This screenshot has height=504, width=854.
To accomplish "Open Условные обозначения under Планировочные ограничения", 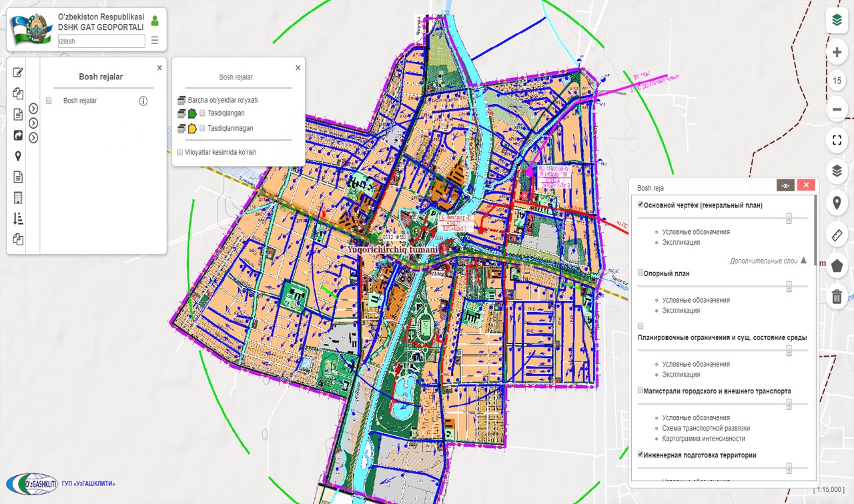I will click(x=696, y=364).
